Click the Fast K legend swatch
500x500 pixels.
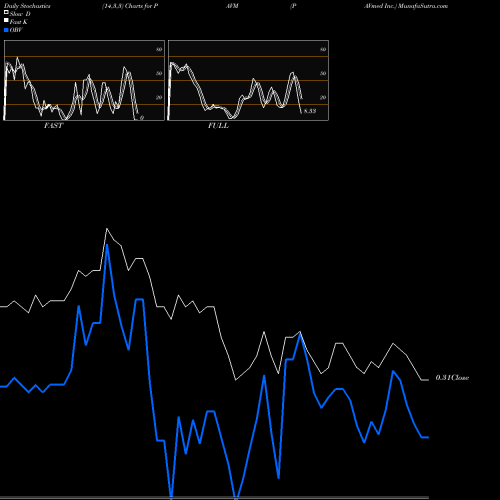click(x=6, y=21)
